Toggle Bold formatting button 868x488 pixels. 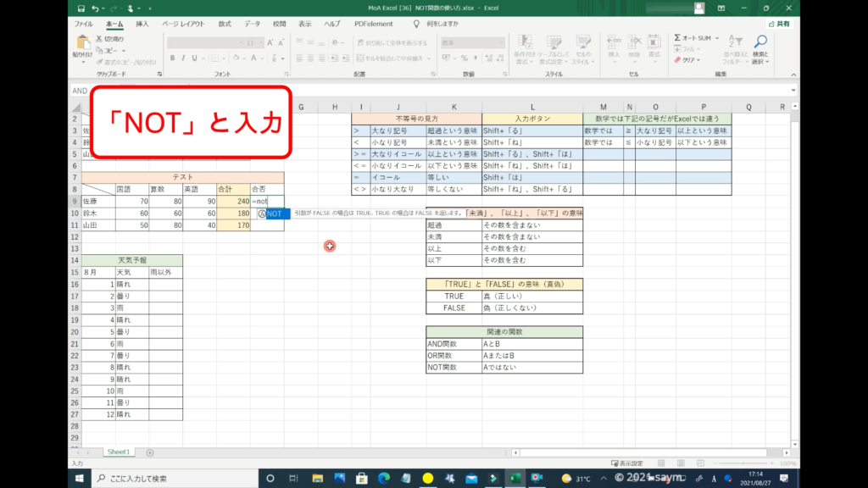(x=172, y=58)
